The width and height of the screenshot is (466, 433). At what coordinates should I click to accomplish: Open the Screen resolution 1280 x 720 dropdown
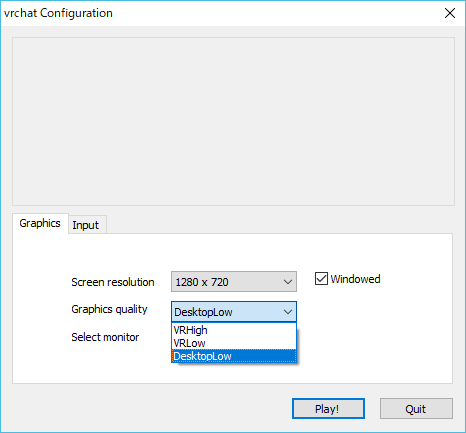(x=234, y=282)
